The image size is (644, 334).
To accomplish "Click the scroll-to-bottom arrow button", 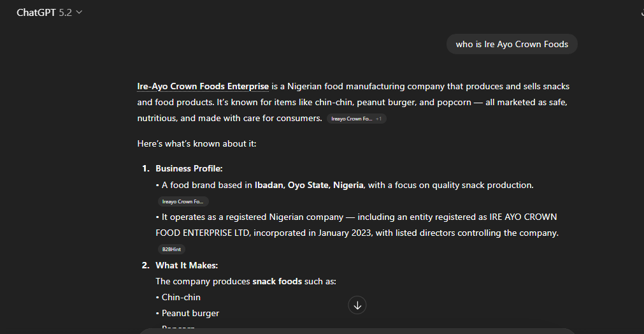I will (357, 305).
